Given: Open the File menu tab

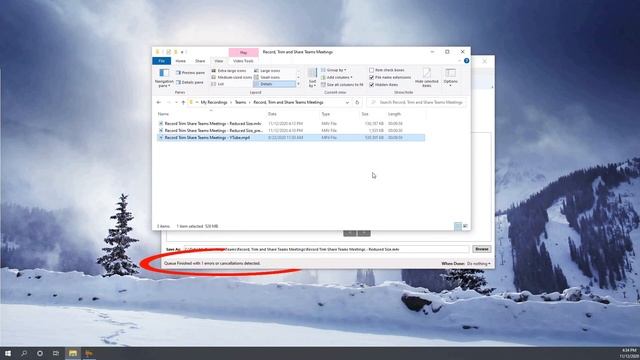Looking at the screenshot, I should (162, 61).
